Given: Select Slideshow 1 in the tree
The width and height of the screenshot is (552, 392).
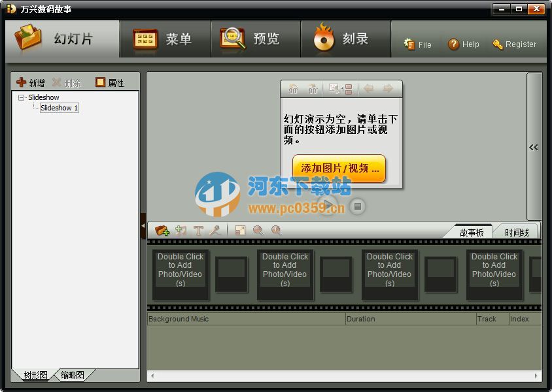Looking at the screenshot, I should click(x=59, y=107).
